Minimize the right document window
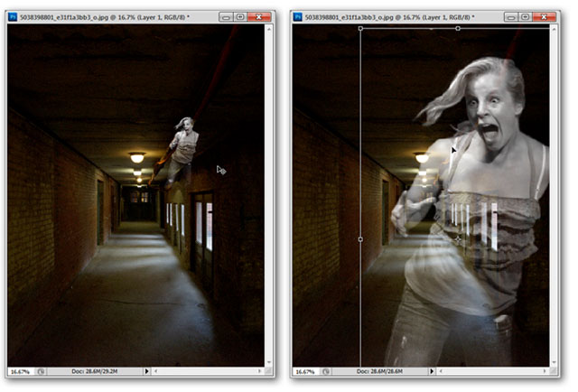The height and width of the screenshot is (392, 578). click(511, 17)
